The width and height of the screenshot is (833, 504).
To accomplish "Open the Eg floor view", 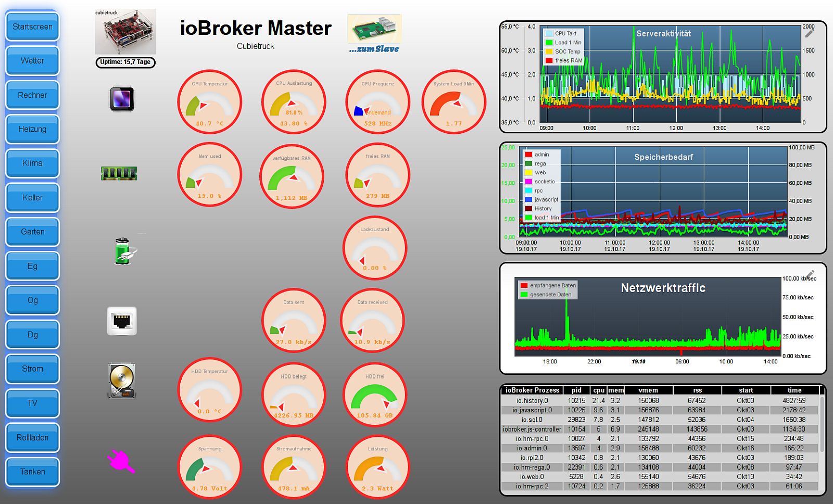I will point(32,266).
